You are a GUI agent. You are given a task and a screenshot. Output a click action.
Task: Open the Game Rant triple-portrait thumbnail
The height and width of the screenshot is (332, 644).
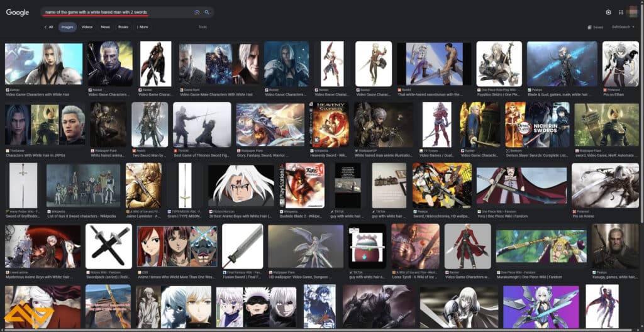(x=219, y=63)
